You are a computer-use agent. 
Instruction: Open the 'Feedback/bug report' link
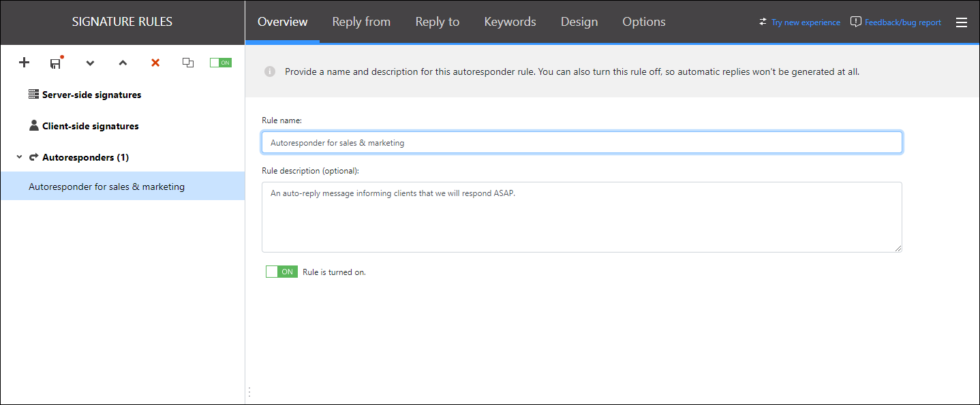(x=903, y=21)
